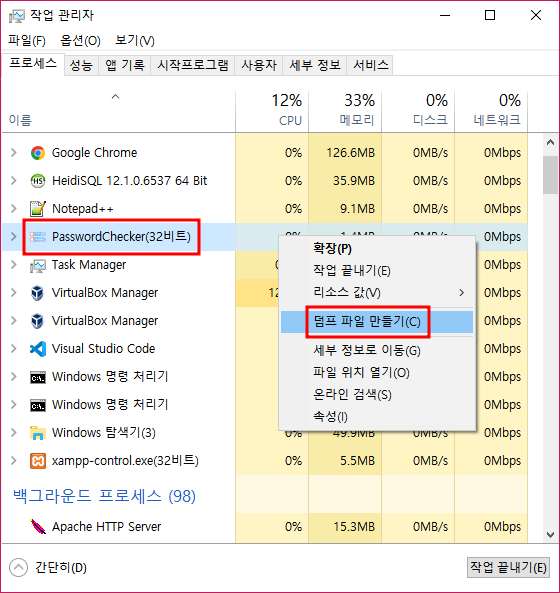Screen dimensions: 560x593
Task: Click HeidiSQL's 35.9MB memory value
Action: (x=354, y=181)
